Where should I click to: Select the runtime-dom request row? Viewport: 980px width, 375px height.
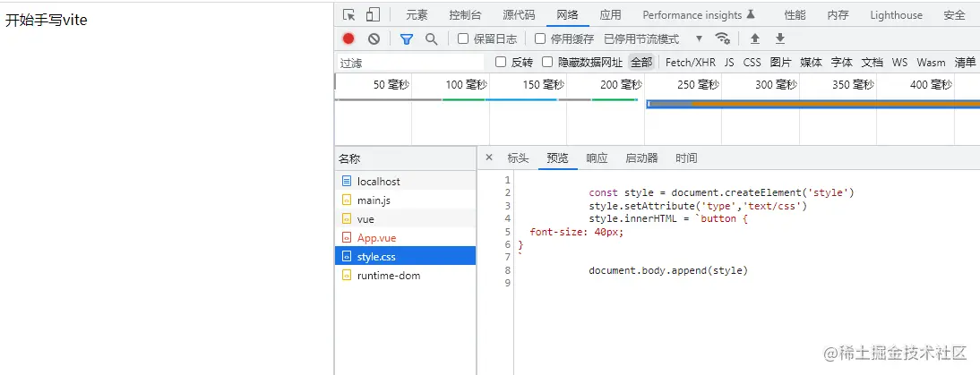(405, 275)
